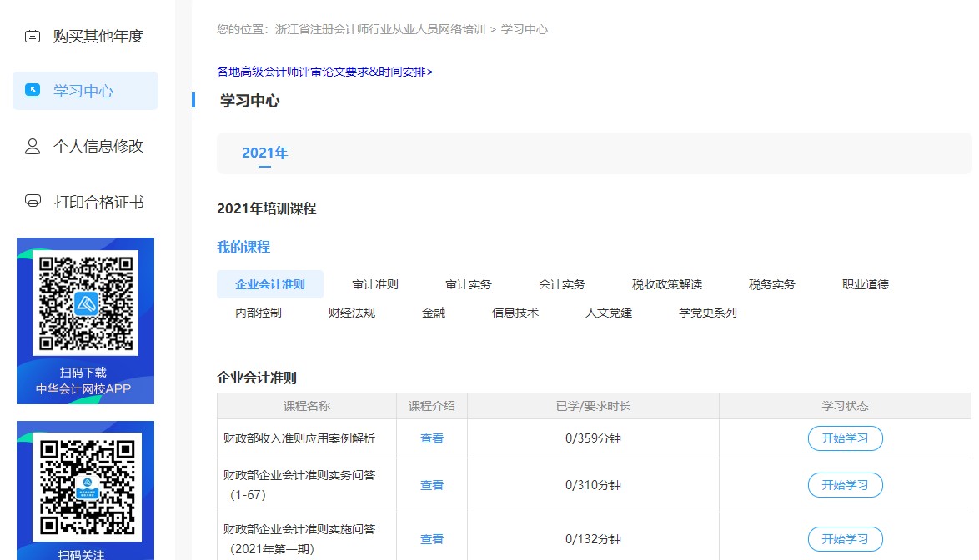Open the 税收政策解读 category
The width and height of the screenshot is (979, 560).
[x=668, y=283]
